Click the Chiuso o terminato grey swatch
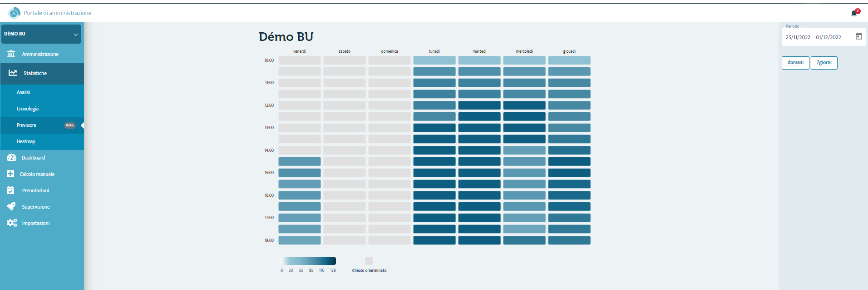The width and height of the screenshot is (868, 290). click(x=369, y=261)
